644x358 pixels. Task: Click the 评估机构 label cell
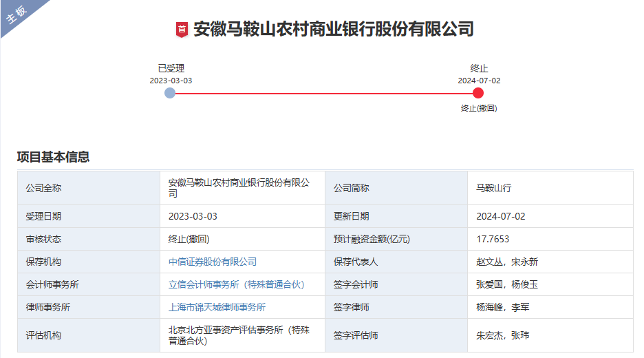coord(89,335)
